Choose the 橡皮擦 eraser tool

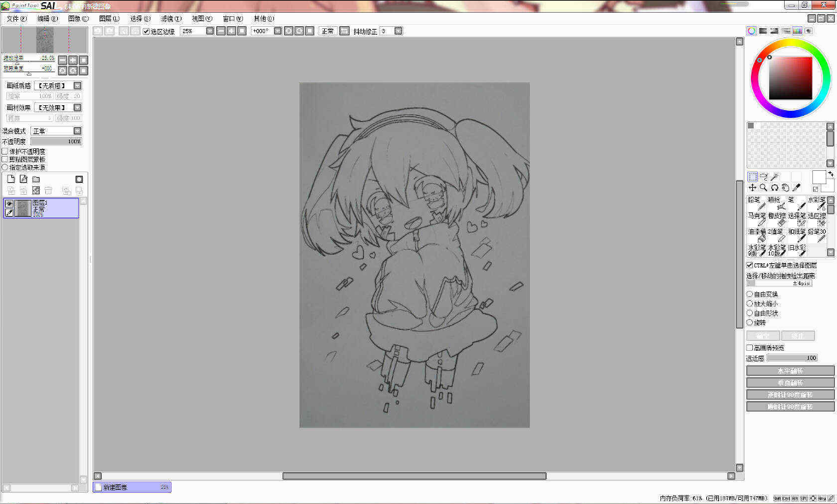coord(777,219)
